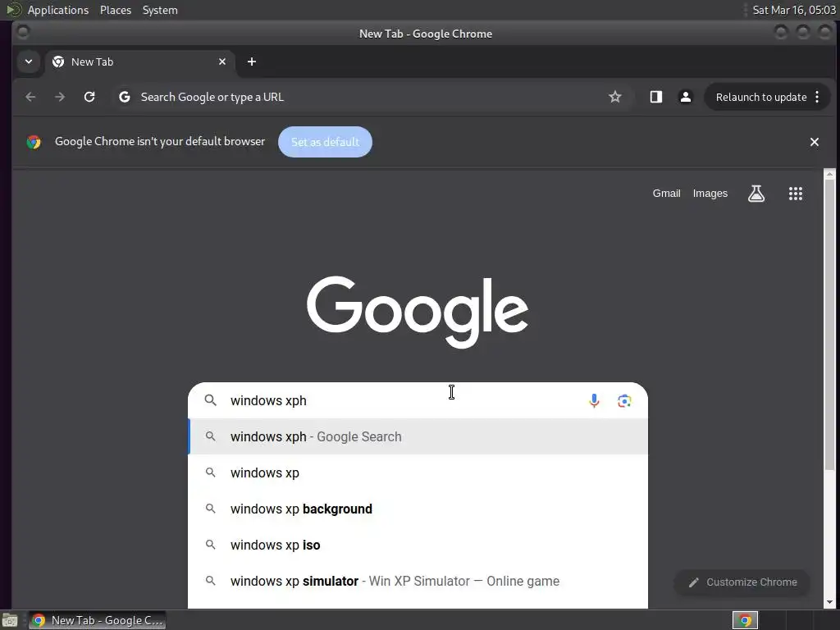
Task: Click the Google icon in the address bar
Action: [x=125, y=97]
